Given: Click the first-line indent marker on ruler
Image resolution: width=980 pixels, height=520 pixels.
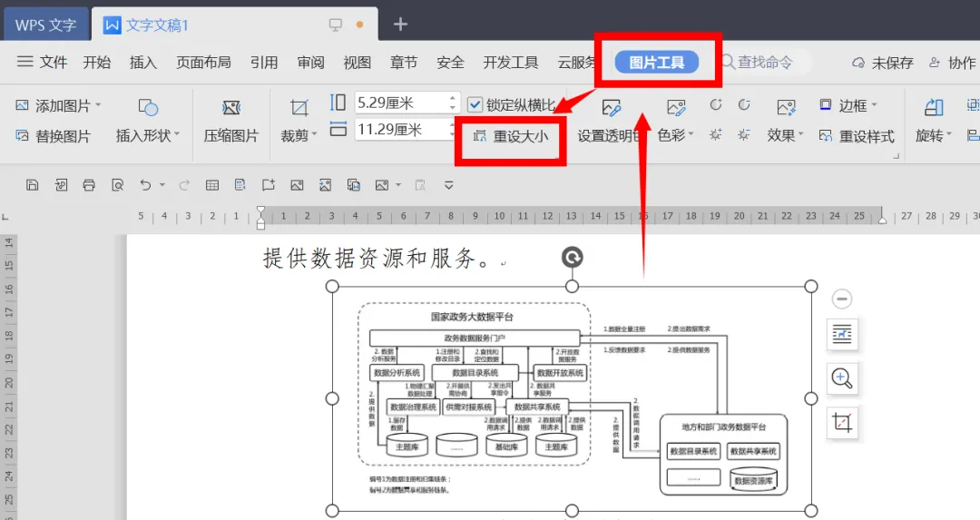Looking at the screenshot, I should pyautogui.click(x=260, y=211).
